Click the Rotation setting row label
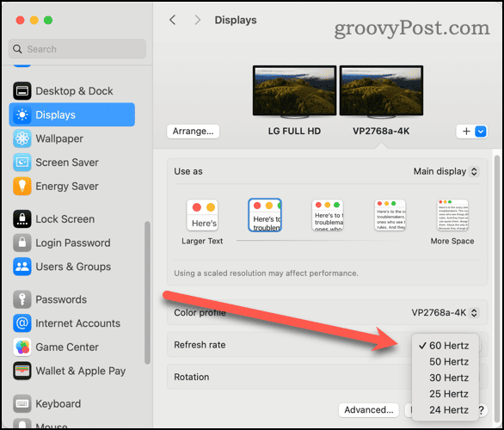 [x=192, y=377]
